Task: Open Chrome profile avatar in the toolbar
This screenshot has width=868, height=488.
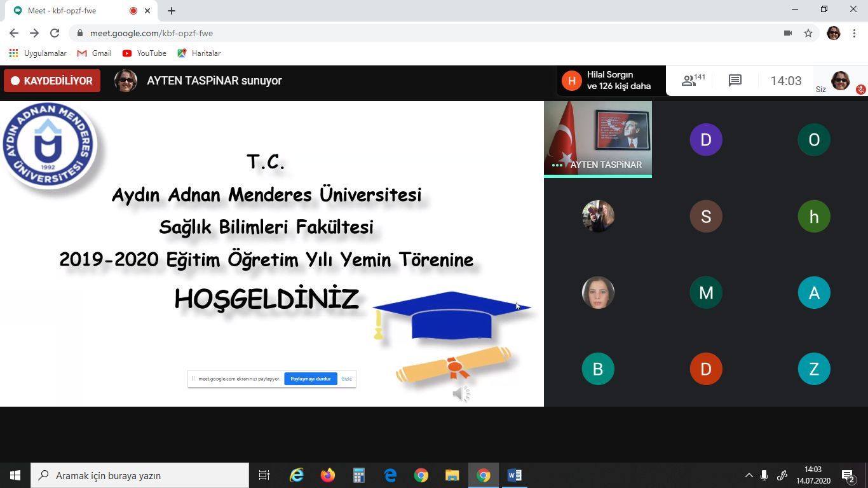Action: pos(834,33)
